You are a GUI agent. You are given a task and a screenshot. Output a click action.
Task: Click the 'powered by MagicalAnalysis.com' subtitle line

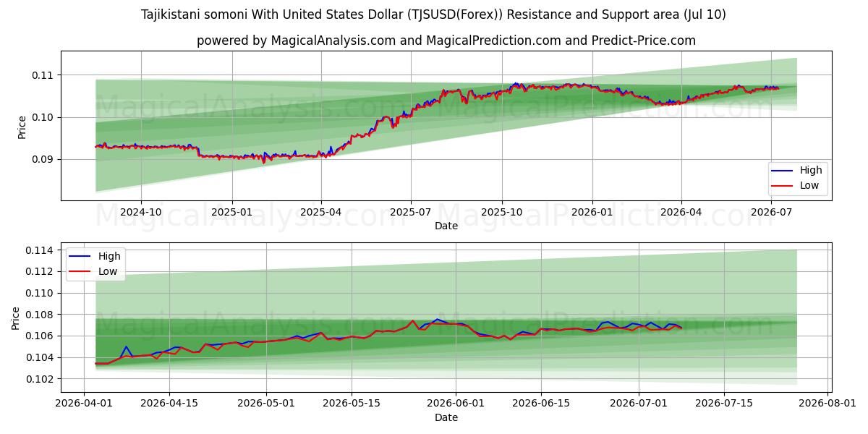click(446, 41)
